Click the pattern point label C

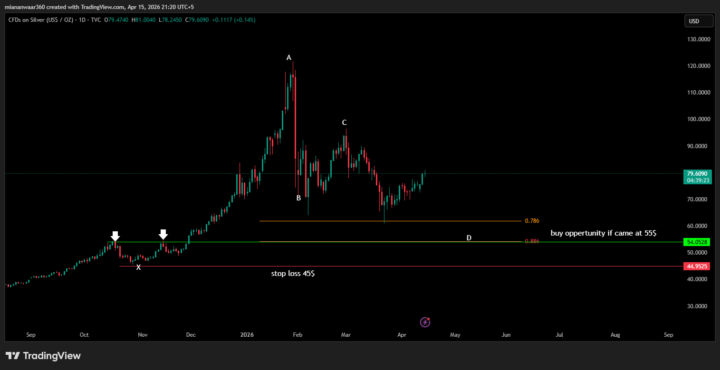click(x=344, y=123)
